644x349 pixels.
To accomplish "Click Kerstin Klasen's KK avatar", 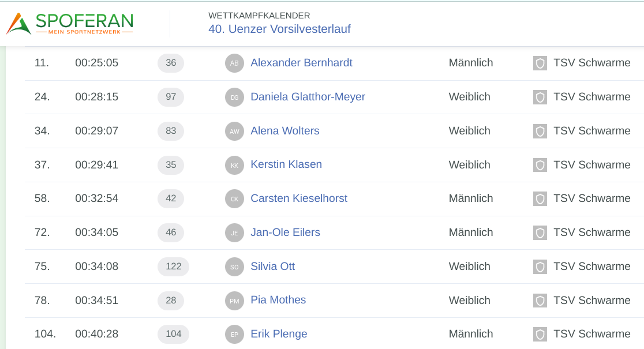I will (234, 165).
